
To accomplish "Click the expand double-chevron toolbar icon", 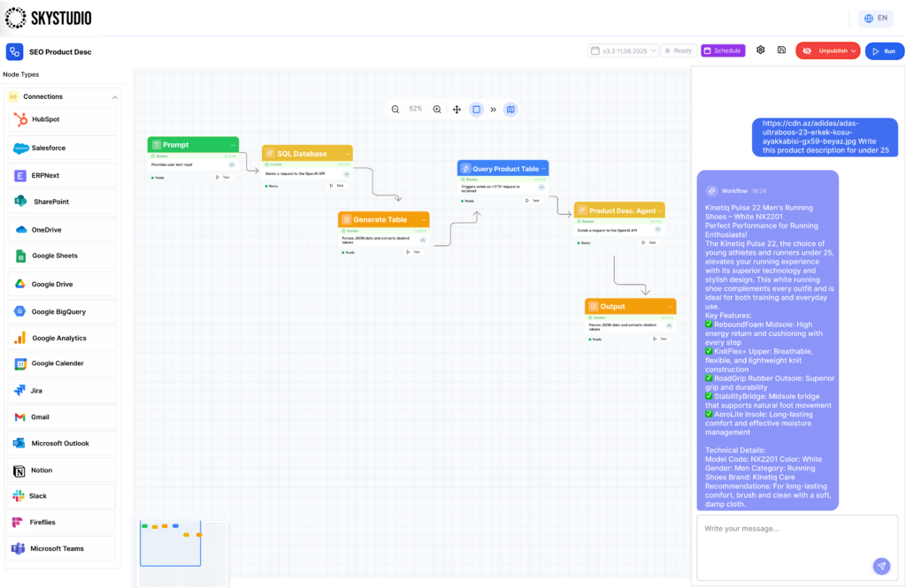I will [x=493, y=110].
